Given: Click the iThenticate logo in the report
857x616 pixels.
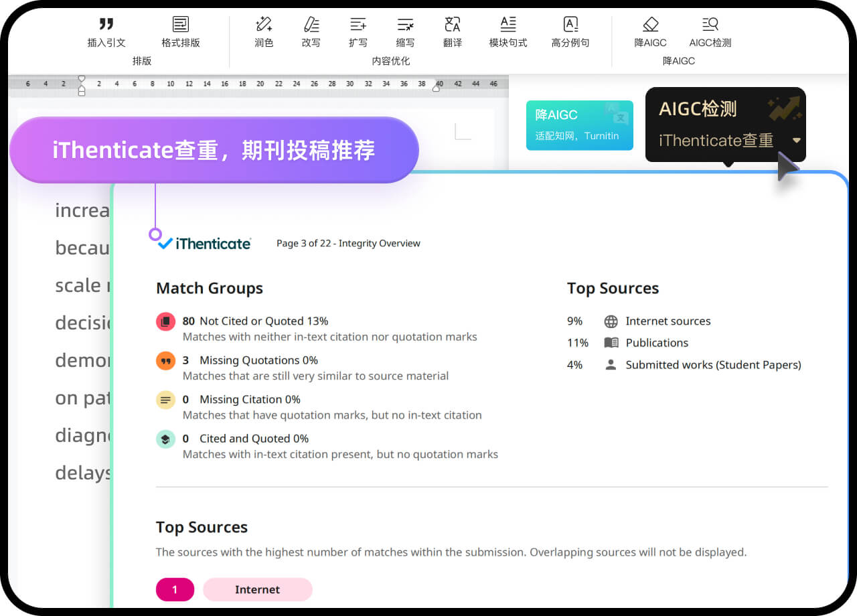Looking at the screenshot, I should 204,243.
